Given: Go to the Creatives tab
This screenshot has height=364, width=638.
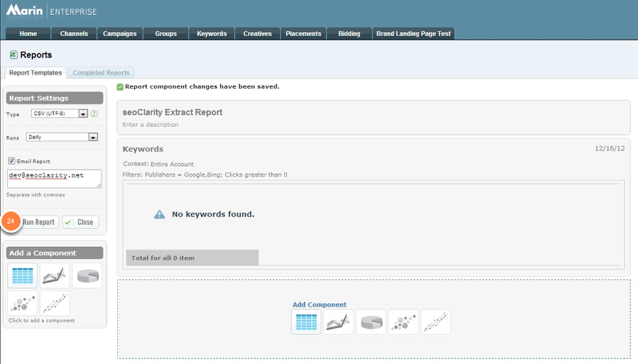Looking at the screenshot, I should coord(258,34).
